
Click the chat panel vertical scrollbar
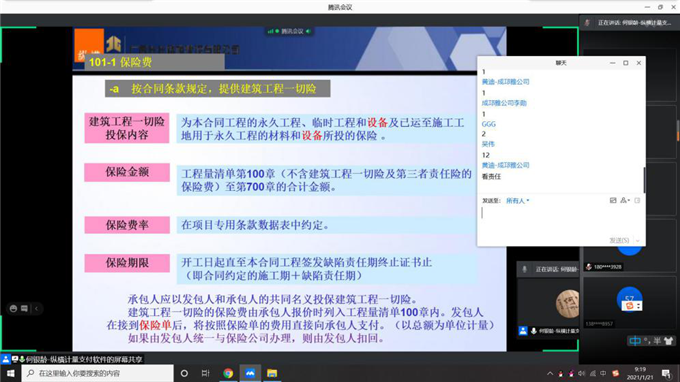(x=644, y=180)
